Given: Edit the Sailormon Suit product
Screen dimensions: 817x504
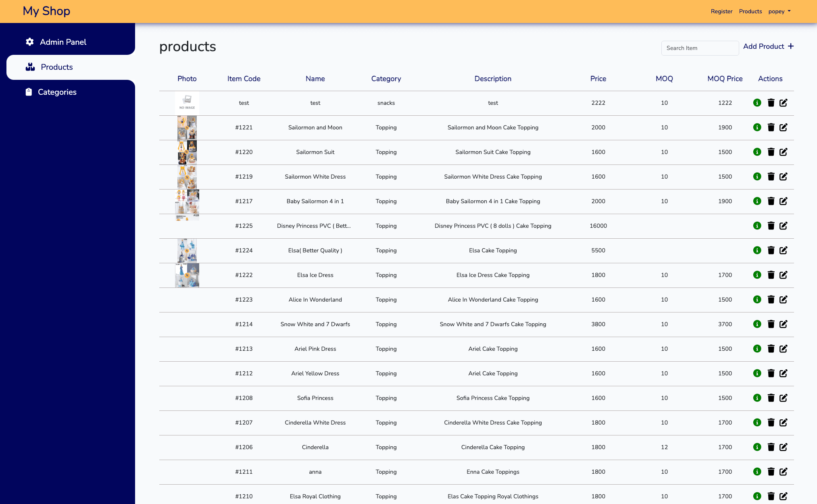Looking at the screenshot, I should coord(783,152).
